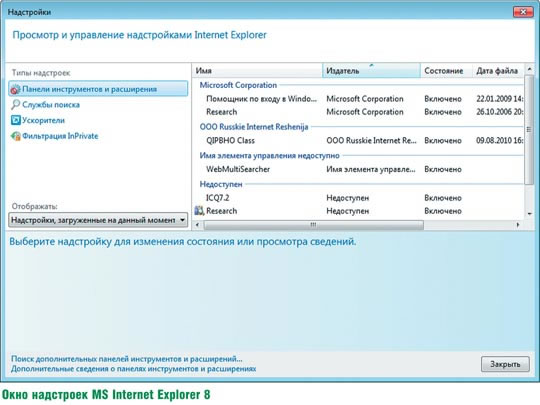Click vertical scrollbar up arrow

[x=529, y=69]
